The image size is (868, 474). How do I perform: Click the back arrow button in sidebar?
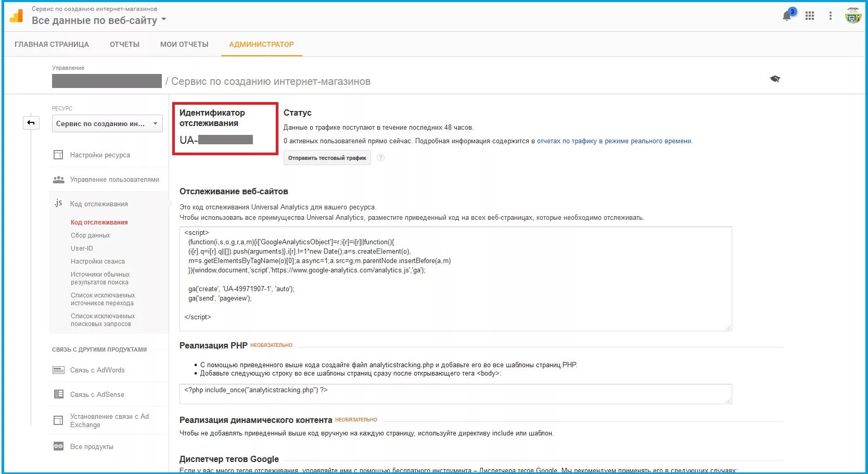click(31, 123)
